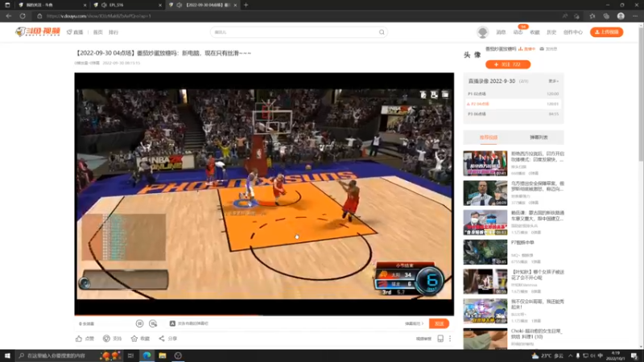
Task: Click the Douyu Video logo
Action: pos(37,31)
